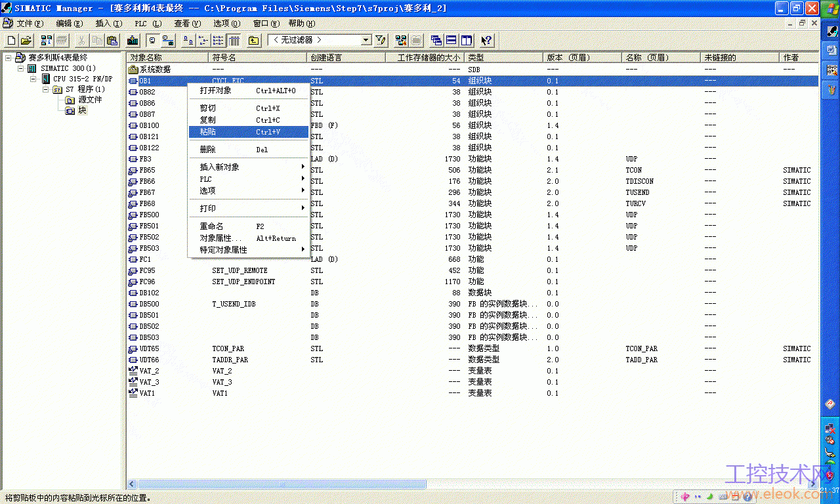
Task: Toggle the Large icons view button
Action: click(188, 41)
